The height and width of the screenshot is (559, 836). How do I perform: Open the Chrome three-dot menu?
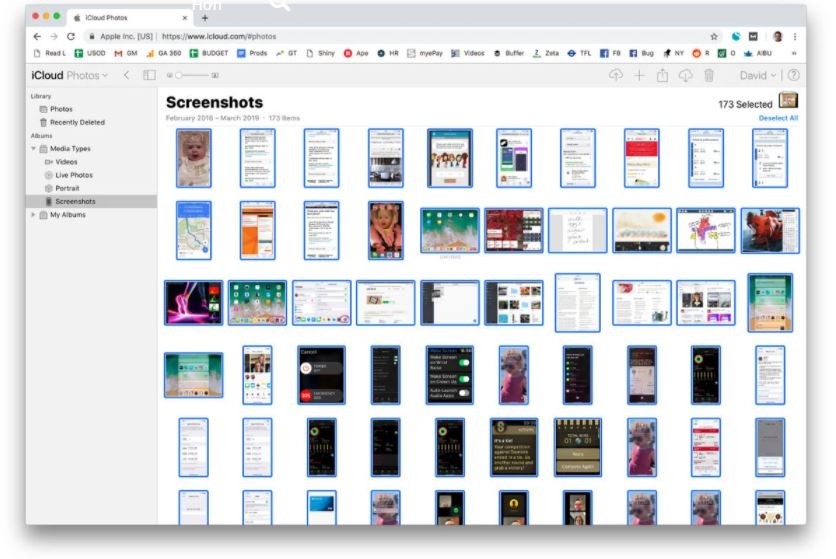(795, 36)
